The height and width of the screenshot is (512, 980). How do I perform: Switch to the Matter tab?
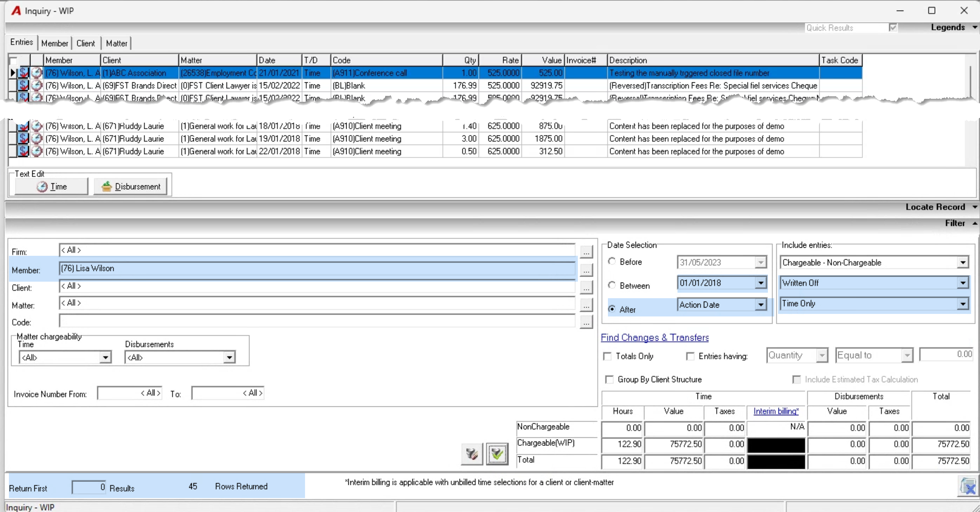click(x=116, y=43)
